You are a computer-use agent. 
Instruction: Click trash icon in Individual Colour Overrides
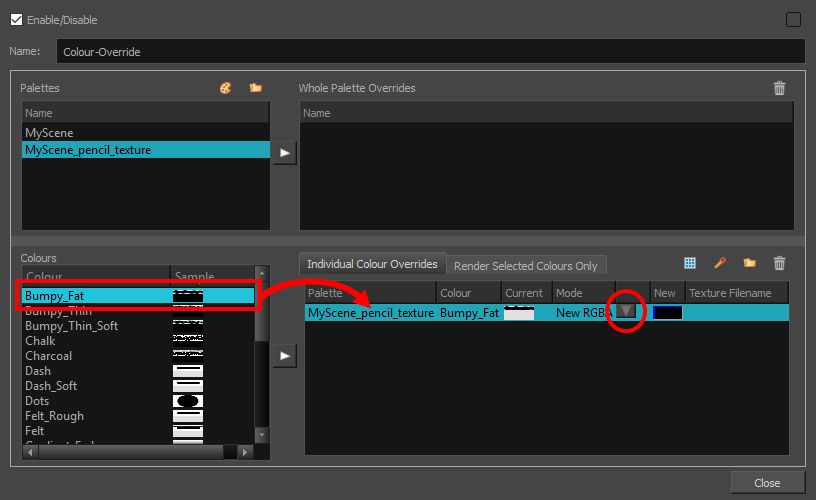780,263
